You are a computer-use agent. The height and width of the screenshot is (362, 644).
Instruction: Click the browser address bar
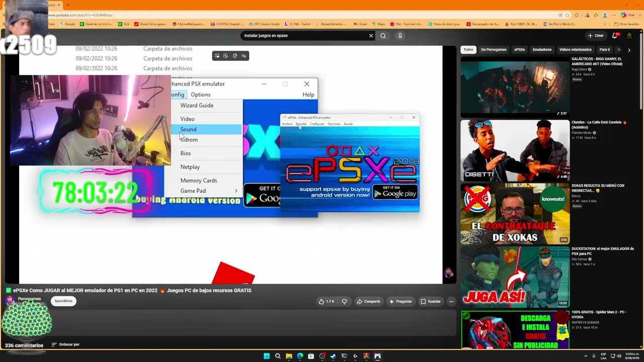click(x=302, y=15)
